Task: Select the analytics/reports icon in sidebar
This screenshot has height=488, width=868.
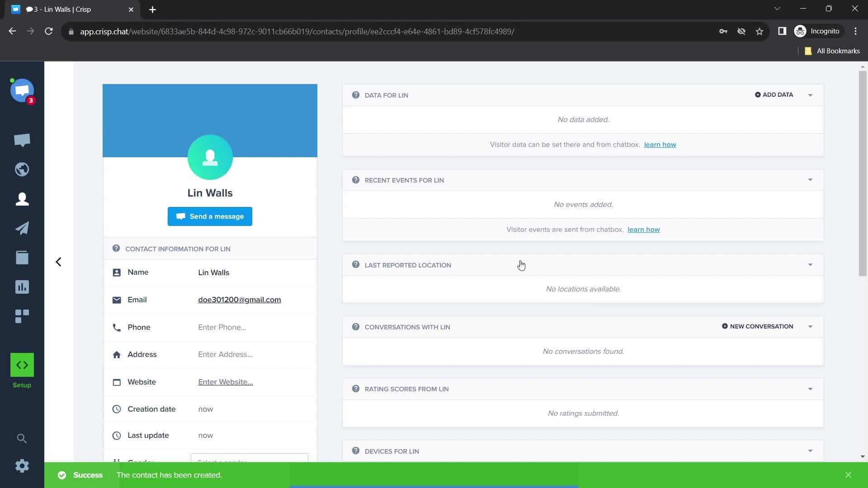Action: pos(22,287)
